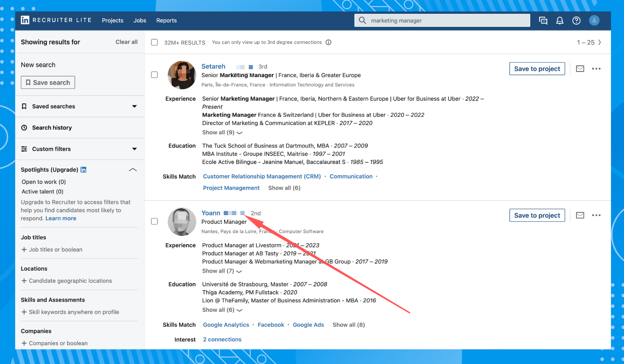Send message to Yoann envelope icon
Viewport: 624px width, 364px height.
tap(580, 216)
